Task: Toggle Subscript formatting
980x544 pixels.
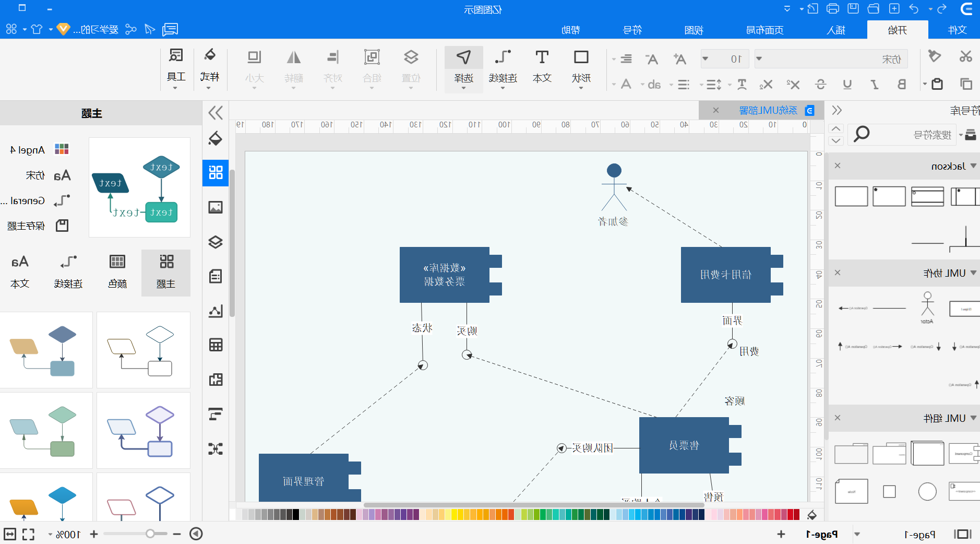Action: 766,84
